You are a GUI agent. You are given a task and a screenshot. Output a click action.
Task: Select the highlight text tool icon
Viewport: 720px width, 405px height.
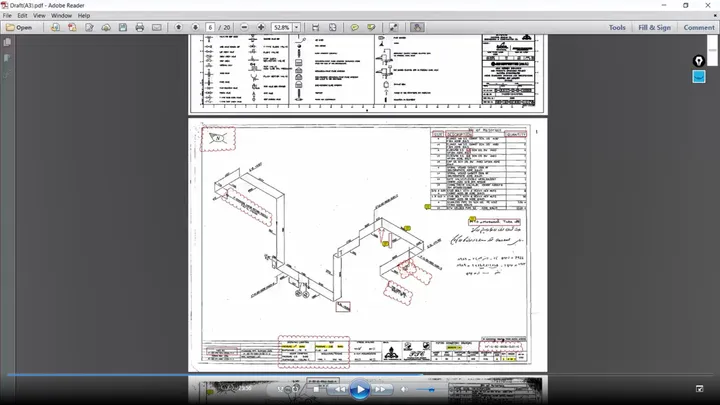pyautogui.click(x=371, y=28)
